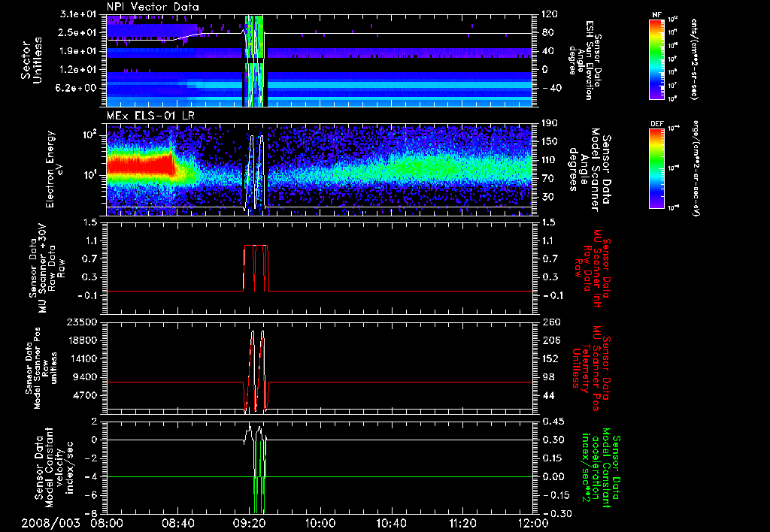Click the "NF" color bar label
This screenshot has height=532, width=770.
click(656, 15)
